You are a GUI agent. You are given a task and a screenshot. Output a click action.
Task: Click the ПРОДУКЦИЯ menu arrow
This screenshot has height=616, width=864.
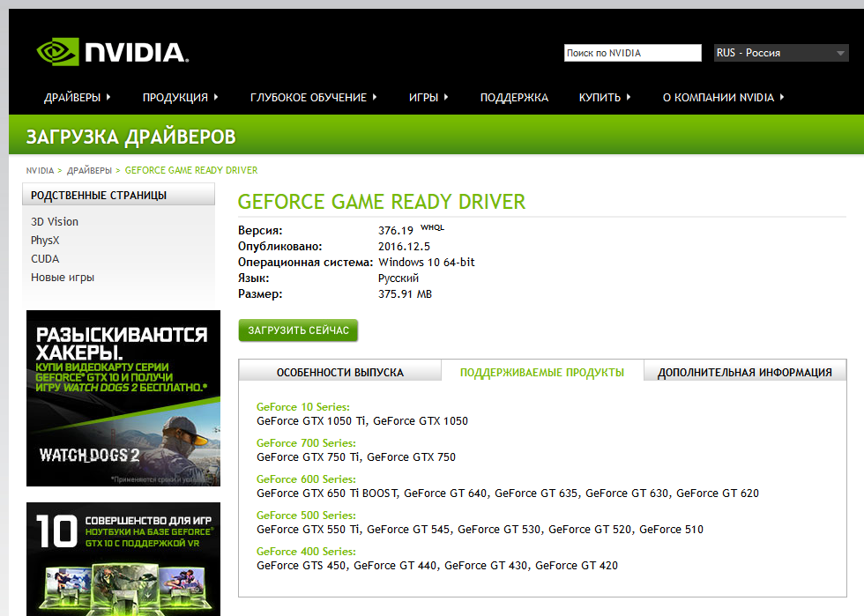point(216,97)
